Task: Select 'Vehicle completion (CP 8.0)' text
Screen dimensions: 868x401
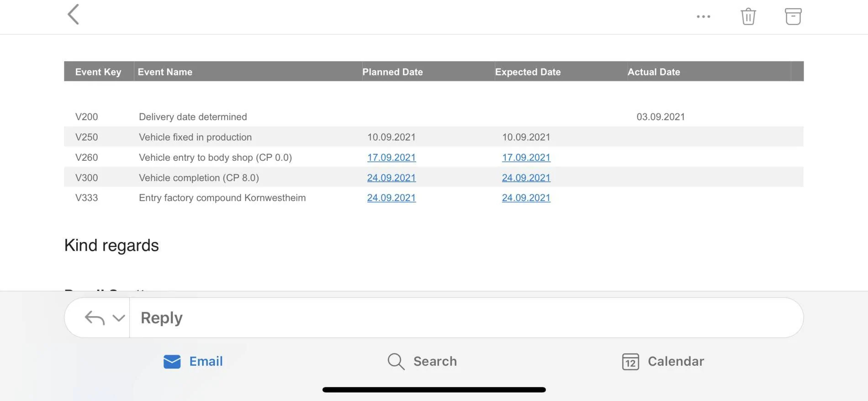Action: coord(199,178)
